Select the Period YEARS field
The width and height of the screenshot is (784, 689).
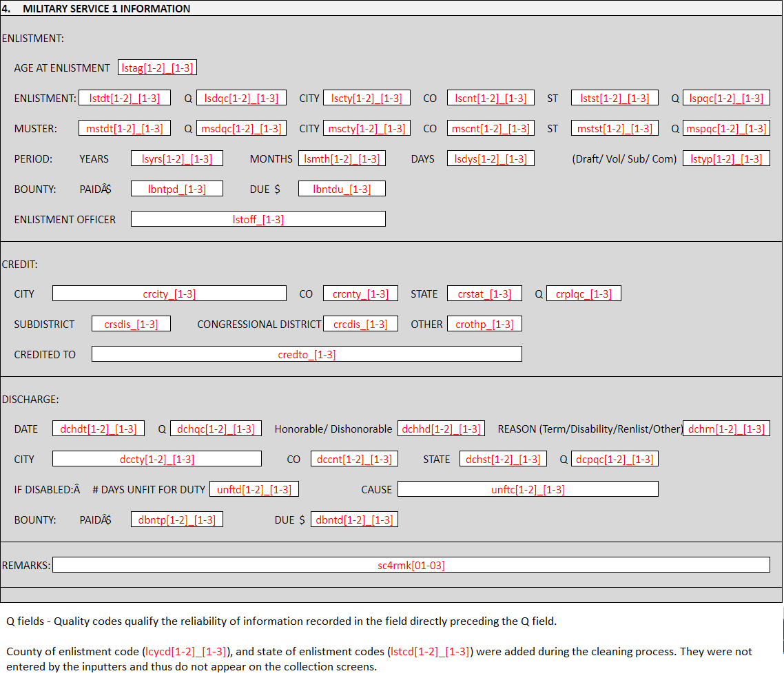[177, 158]
